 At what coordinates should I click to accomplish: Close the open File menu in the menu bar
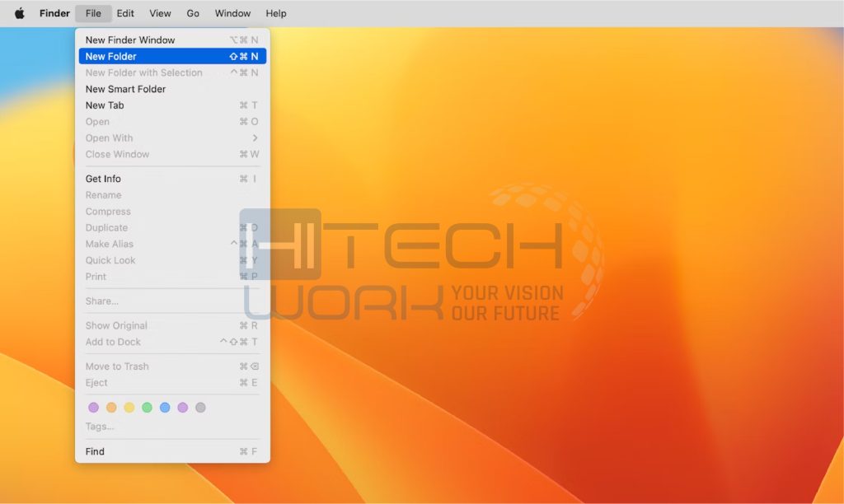coord(93,13)
